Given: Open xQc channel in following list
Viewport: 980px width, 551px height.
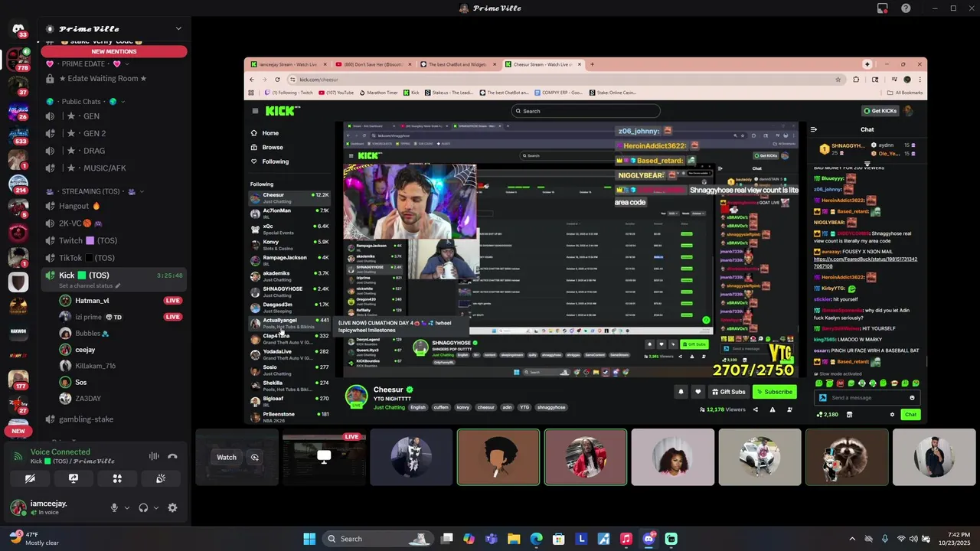Looking at the screenshot, I should [x=289, y=229].
